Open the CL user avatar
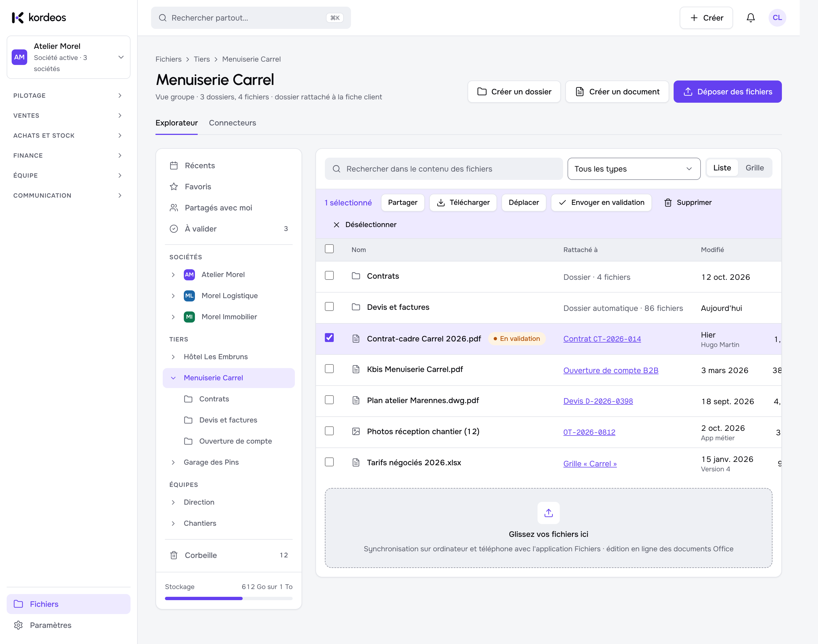This screenshot has height=644, width=818. pos(777,18)
